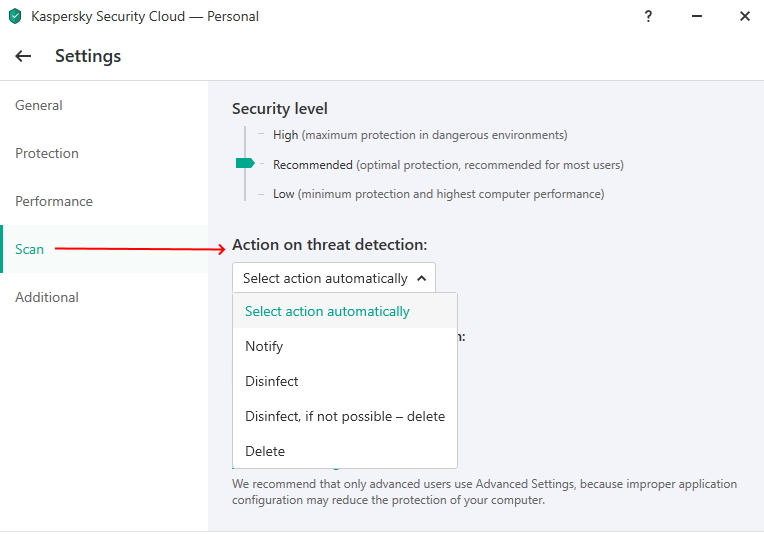The width and height of the screenshot is (764, 534).
Task: Go to Additional settings
Action: pyautogui.click(x=47, y=297)
